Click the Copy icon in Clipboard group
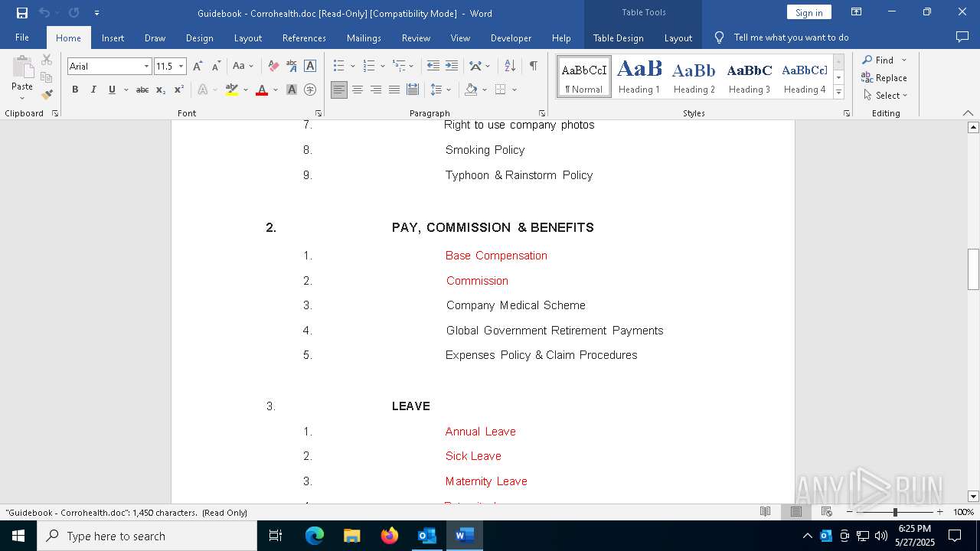This screenshot has height=551, width=980. pyautogui.click(x=47, y=77)
